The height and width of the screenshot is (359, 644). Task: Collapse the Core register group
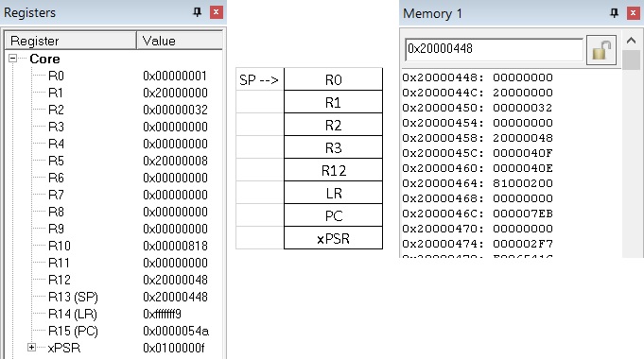pos(12,59)
